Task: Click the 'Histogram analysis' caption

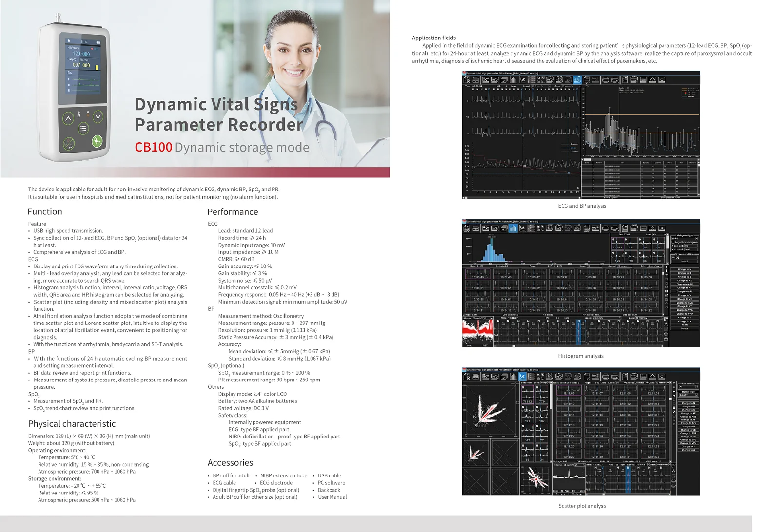Action: pos(581,356)
